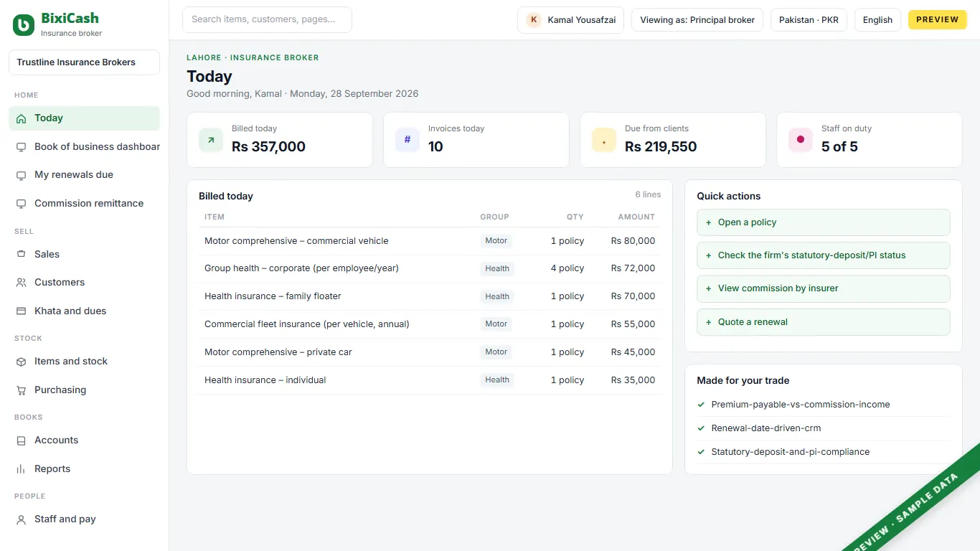Click the plus icon beside Quote a renewal

(709, 322)
